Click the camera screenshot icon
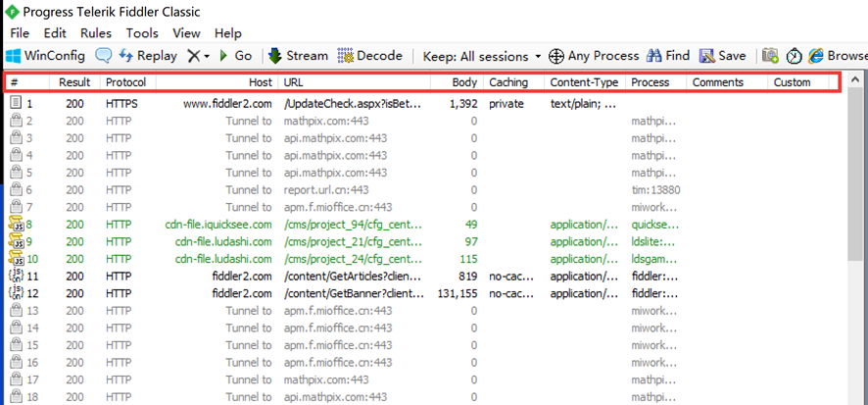 point(771,56)
